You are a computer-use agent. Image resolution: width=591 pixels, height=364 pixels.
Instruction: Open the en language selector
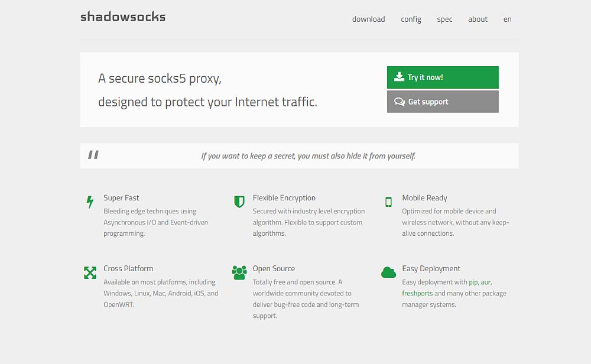507,19
